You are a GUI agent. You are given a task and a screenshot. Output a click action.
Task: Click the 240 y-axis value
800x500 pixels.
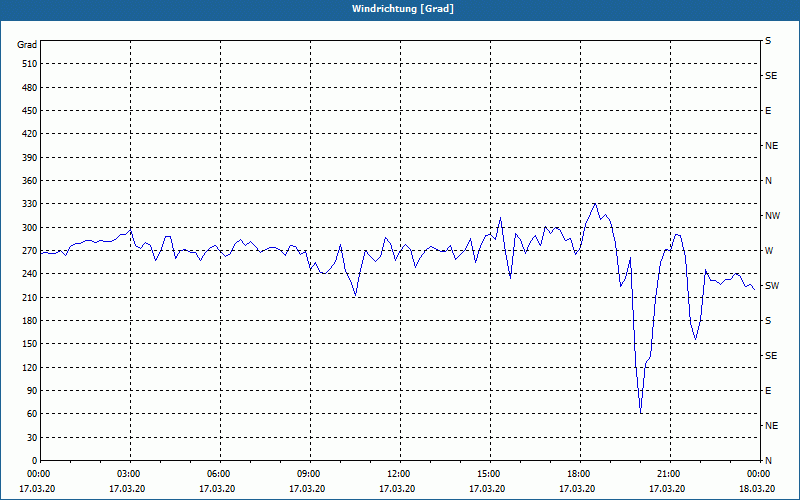click(30, 274)
